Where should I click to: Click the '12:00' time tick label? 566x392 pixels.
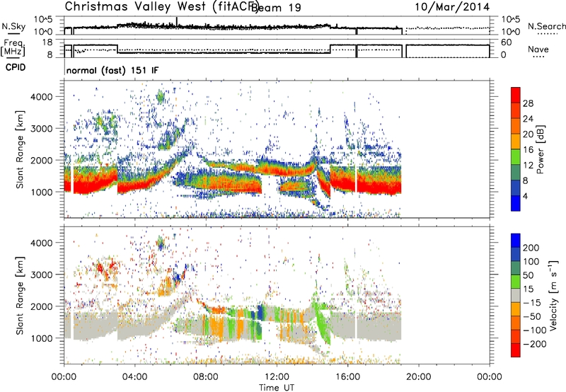point(277,377)
